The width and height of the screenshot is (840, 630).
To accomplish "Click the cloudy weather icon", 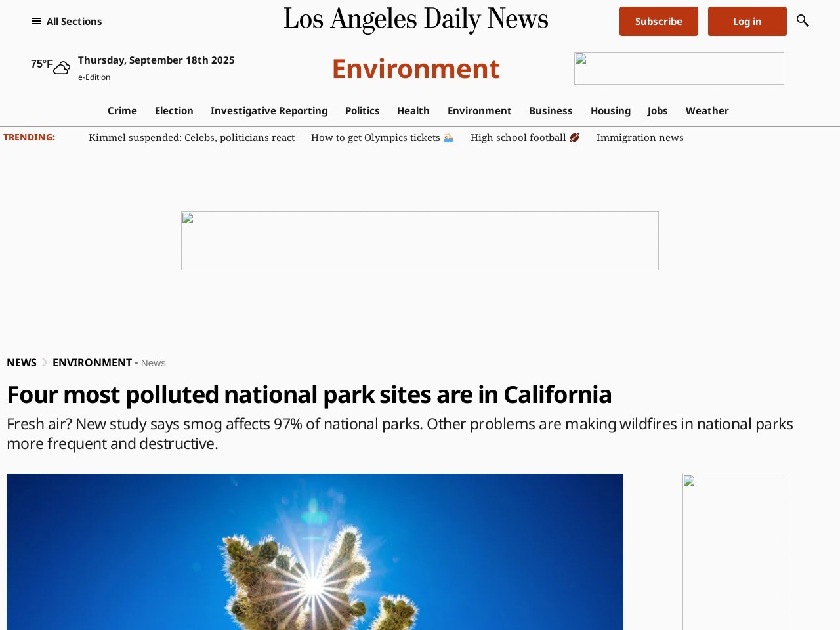I will 62,68.
